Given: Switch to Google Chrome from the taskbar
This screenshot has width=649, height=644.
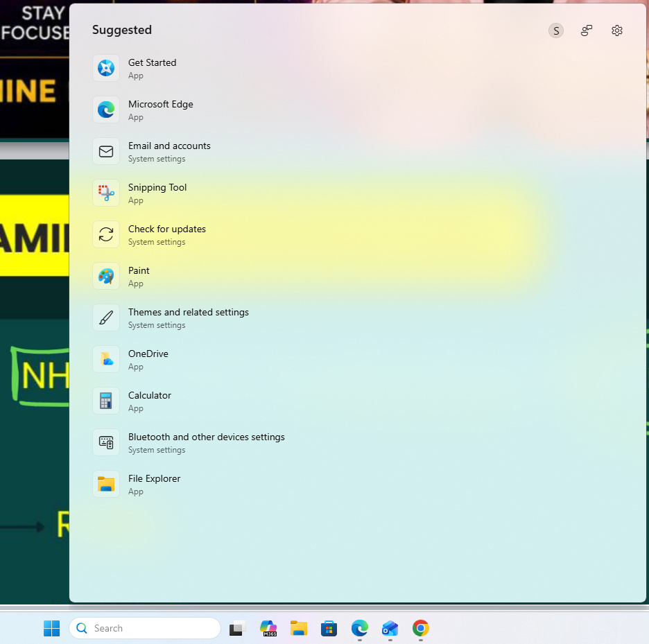Looking at the screenshot, I should 420,628.
